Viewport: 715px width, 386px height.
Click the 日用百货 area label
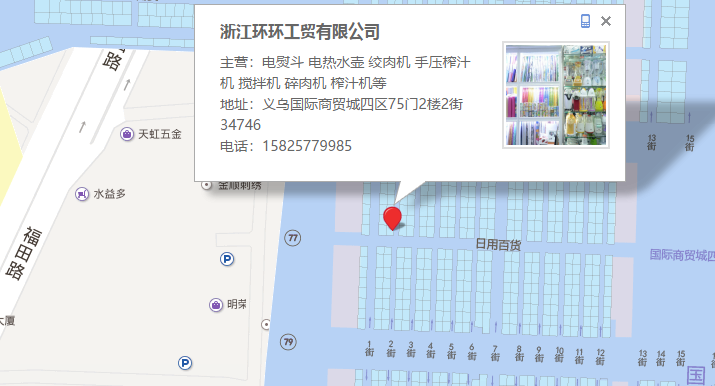(x=498, y=245)
